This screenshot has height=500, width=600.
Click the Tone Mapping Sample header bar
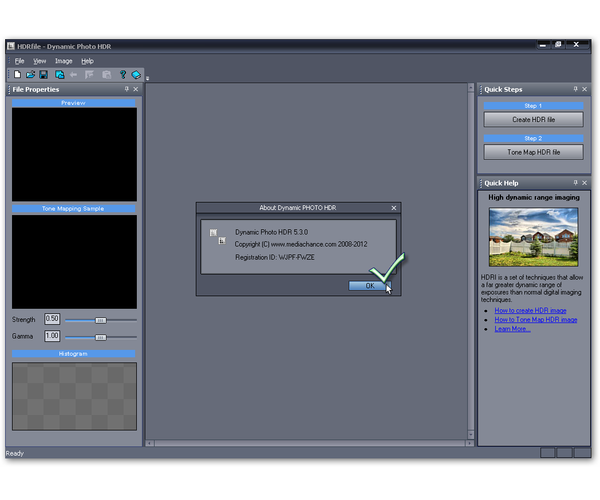(73, 208)
